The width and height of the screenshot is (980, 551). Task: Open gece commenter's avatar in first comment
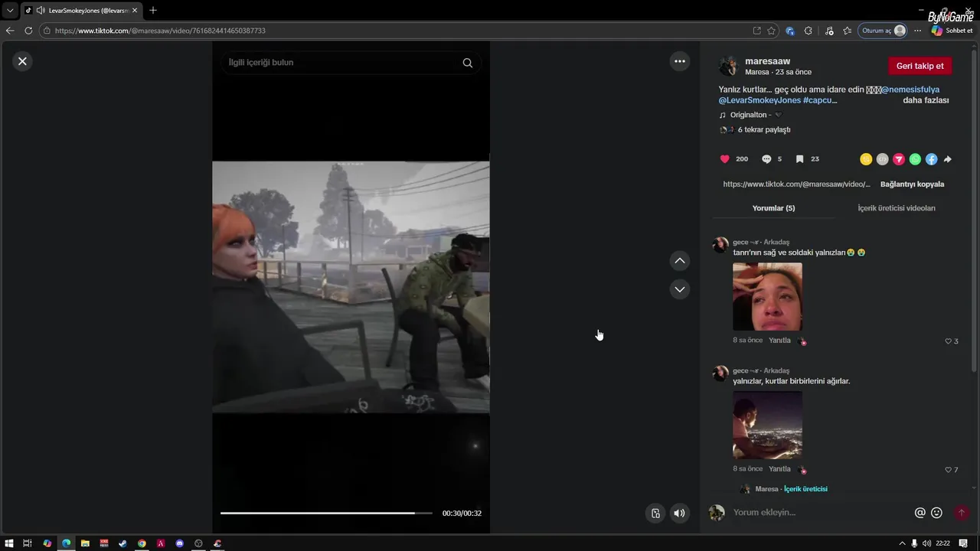(720, 245)
